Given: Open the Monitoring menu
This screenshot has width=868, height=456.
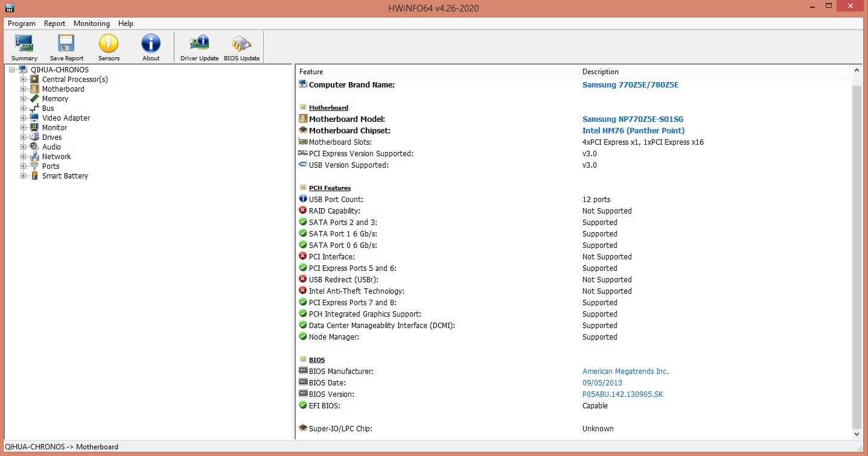Looking at the screenshot, I should tap(92, 24).
